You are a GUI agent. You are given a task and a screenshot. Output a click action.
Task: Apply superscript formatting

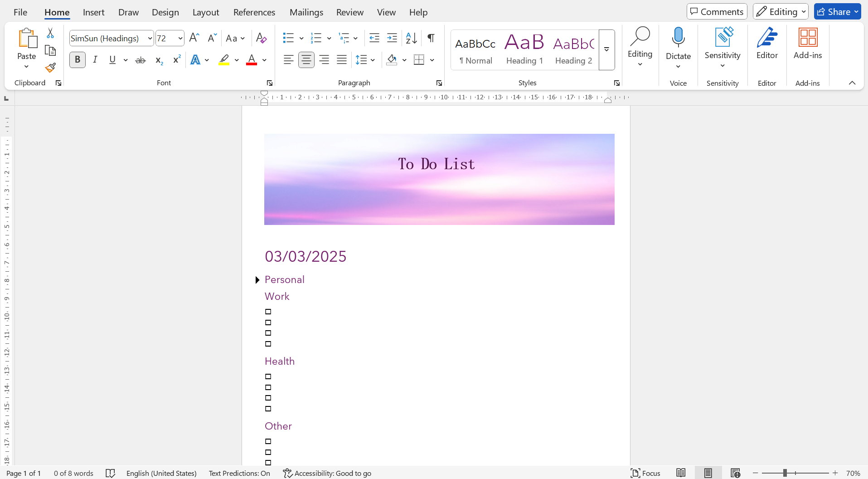pyautogui.click(x=177, y=60)
